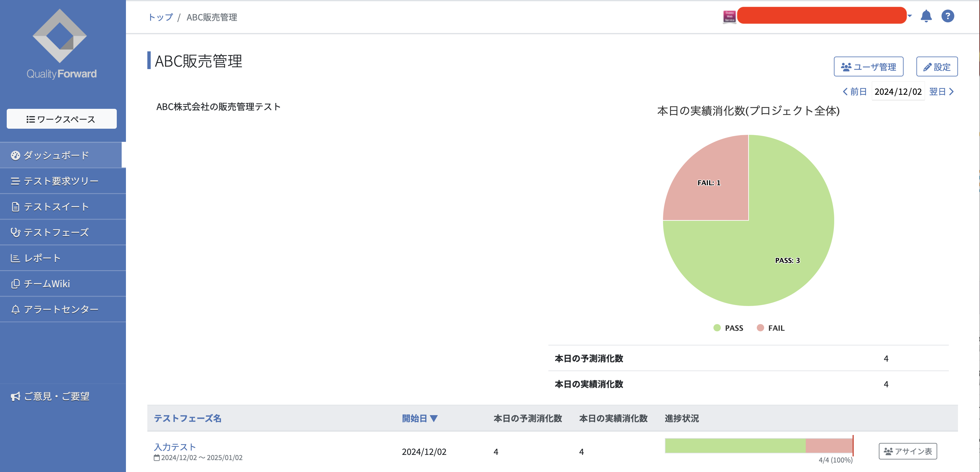Click the date field 2024/12/02

click(898, 92)
